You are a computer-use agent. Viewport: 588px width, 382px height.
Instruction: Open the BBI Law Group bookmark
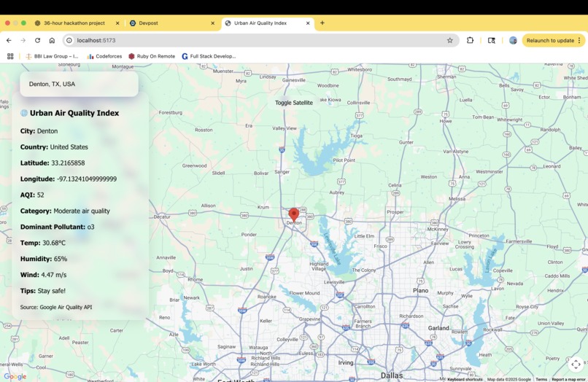point(52,56)
